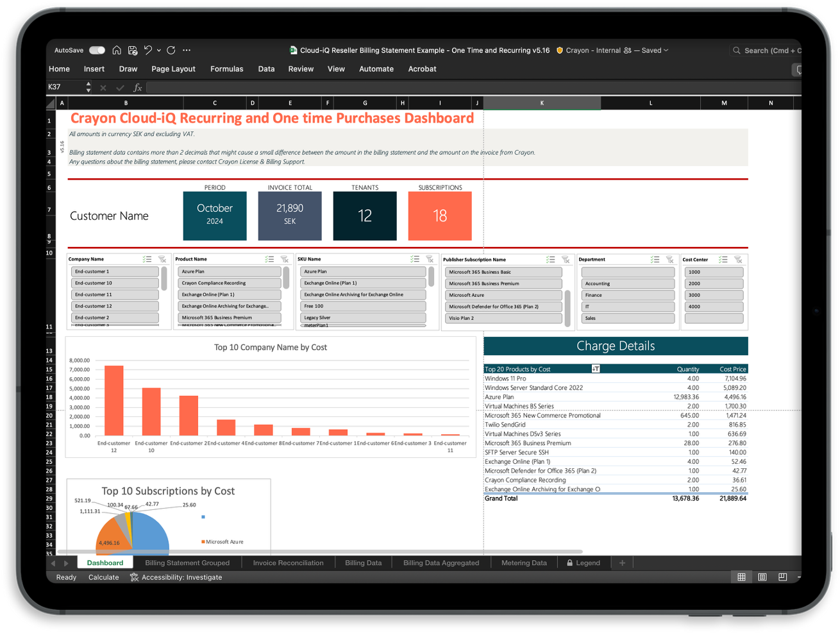Click Accessibility: Investigate in status bar
The image size is (840, 635).
click(181, 577)
